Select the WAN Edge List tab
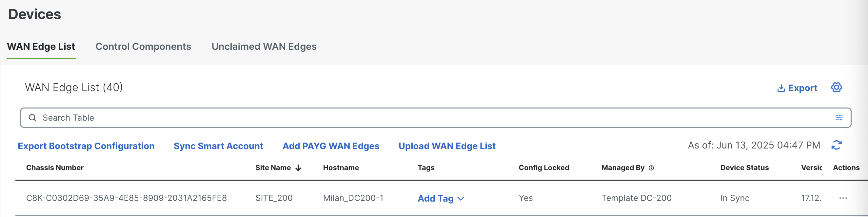 tap(41, 47)
